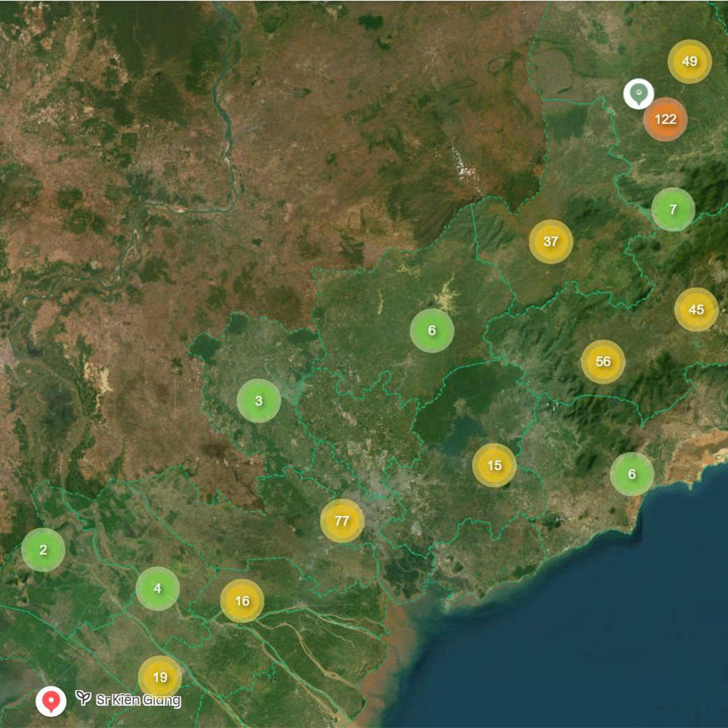Click the orange cluster marker labeled 122
Image resolution: width=728 pixels, height=728 pixels.
point(665,119)
